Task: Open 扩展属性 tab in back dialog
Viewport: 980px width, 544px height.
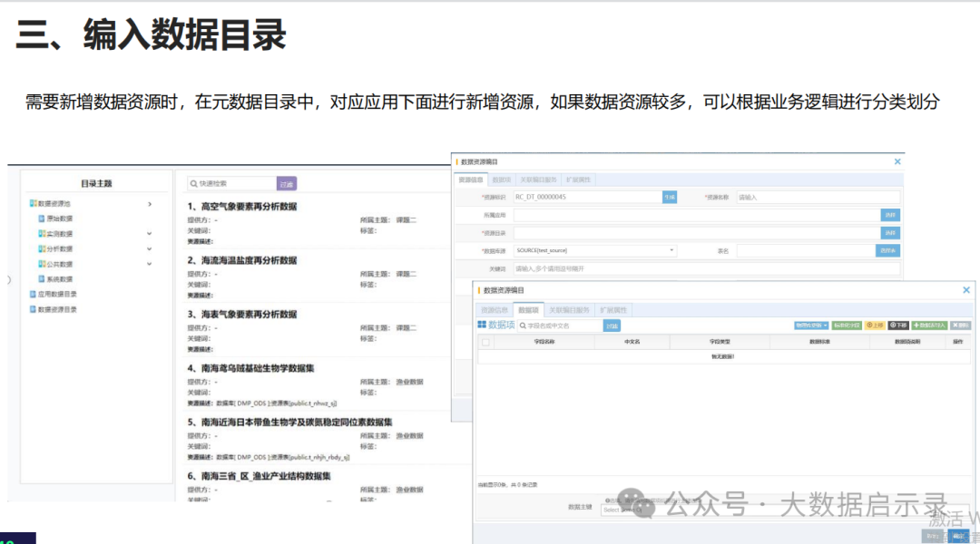Action: click(x=578, y=180)
